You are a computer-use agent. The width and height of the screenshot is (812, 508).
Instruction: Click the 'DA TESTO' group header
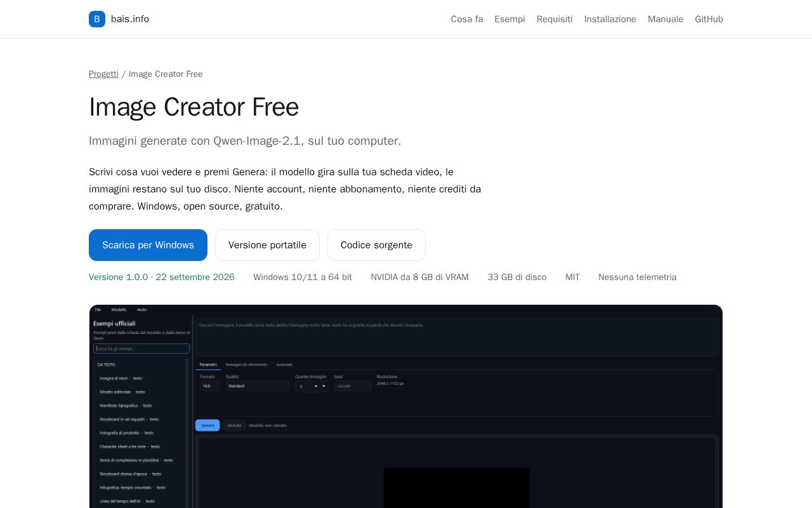tap(106, 364)
